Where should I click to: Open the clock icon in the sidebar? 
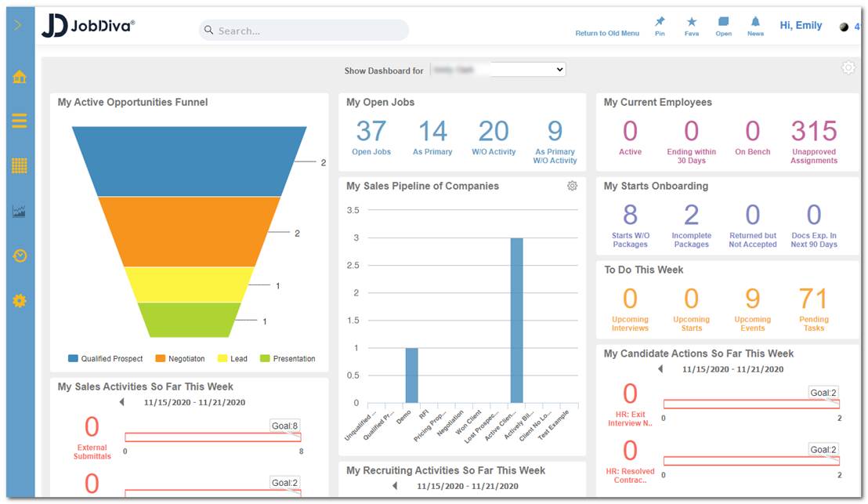(x=20, y=256)
